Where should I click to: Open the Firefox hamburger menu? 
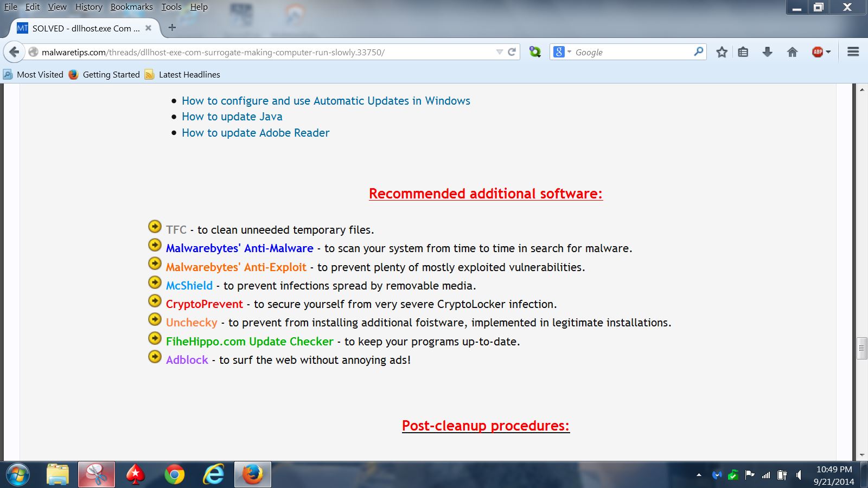(x=853, y=52)
